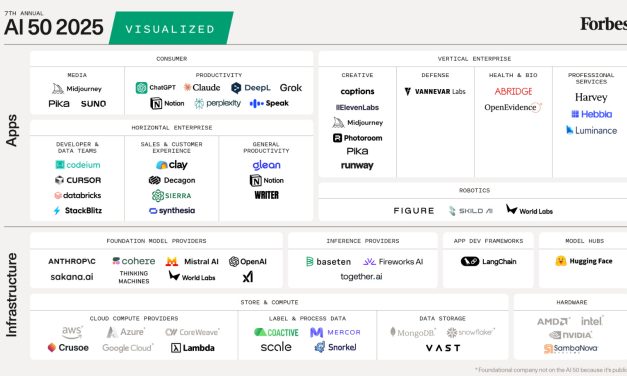The image size is (627, 376).
Task: Click the green VISUALIZED banner
Action: pyautogui.click(x=171, y=28)
